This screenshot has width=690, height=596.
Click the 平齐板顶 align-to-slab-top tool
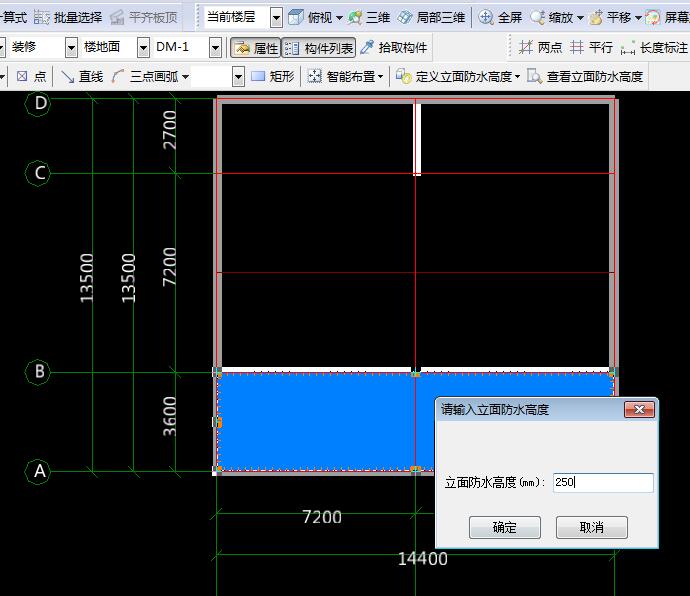[x=144, y=18]
